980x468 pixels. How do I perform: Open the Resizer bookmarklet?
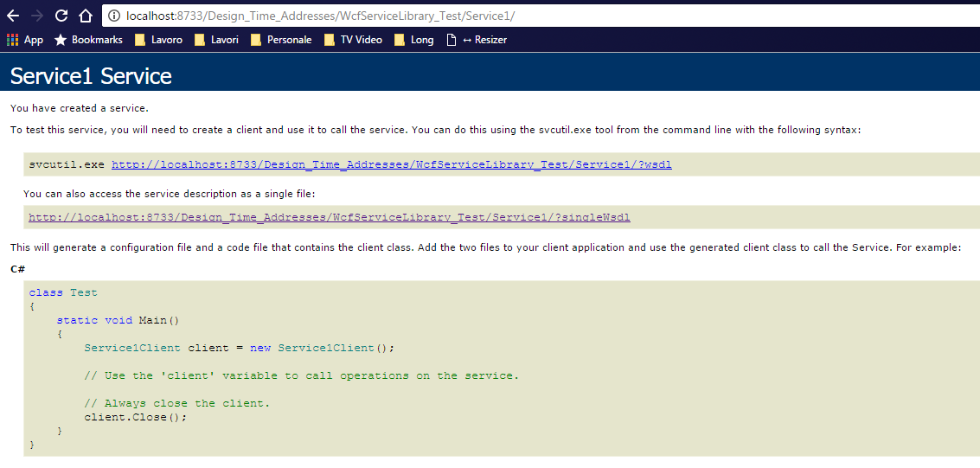(477, 40)
